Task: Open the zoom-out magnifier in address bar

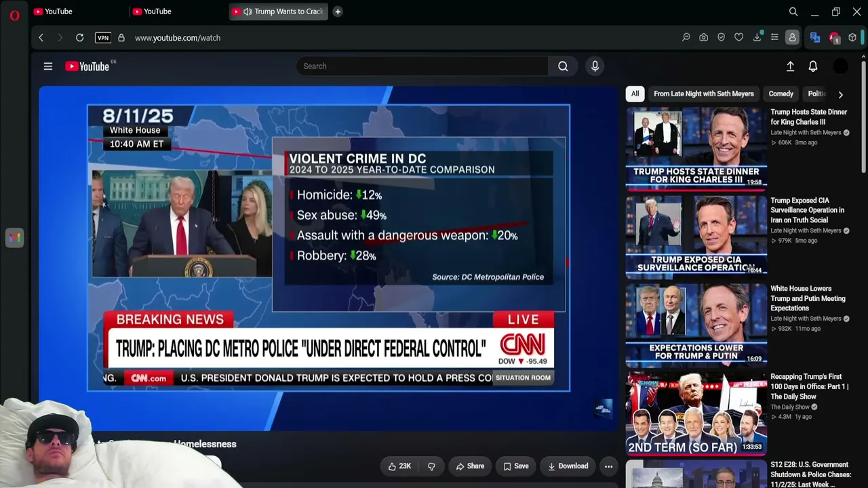Action: tap(686, 38)
